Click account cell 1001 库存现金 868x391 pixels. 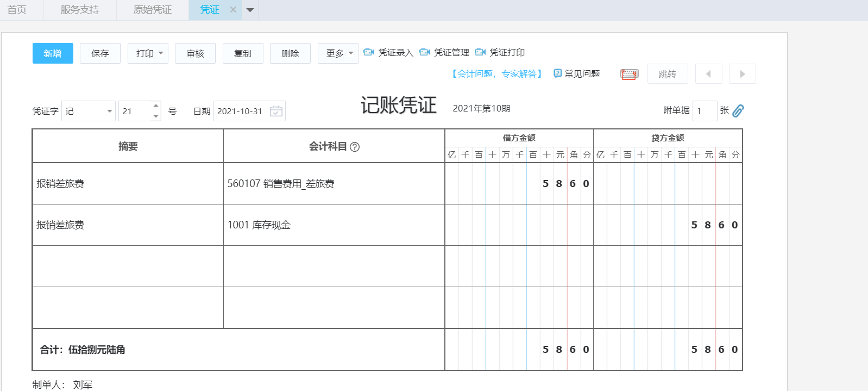pos(334,225)
